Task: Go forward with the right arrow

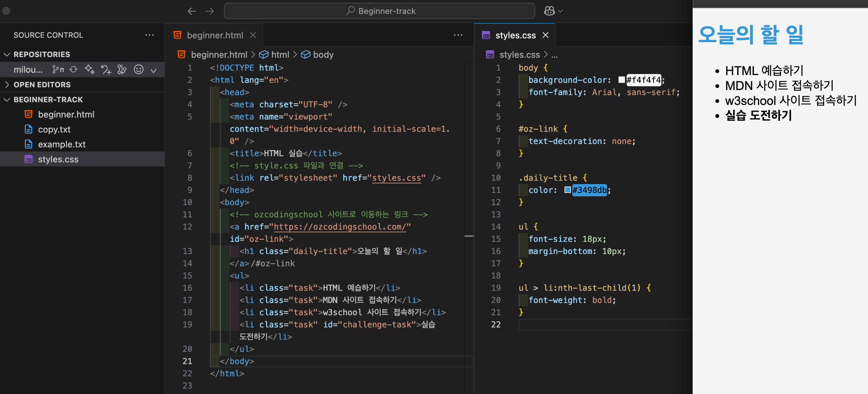Action: pos(210,11)
